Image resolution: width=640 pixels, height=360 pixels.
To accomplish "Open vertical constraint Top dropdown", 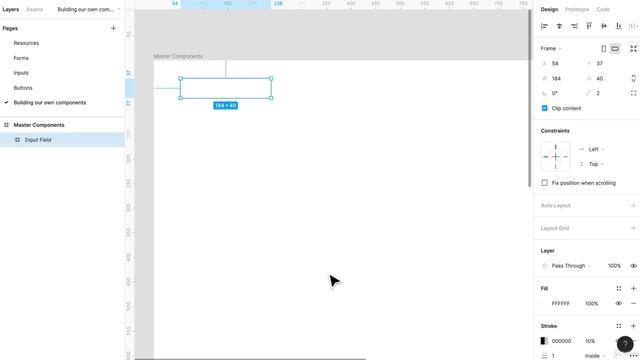I will [x=596, y=164].
